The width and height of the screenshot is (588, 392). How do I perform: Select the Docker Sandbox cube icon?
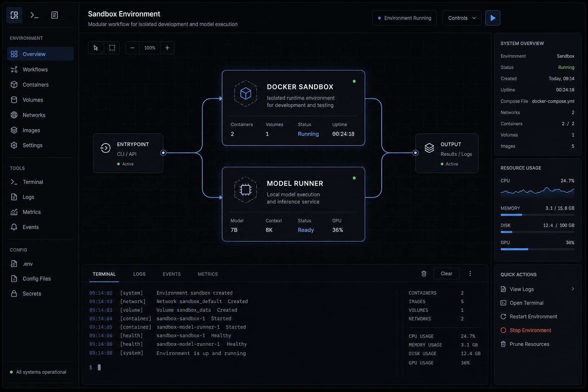click(x=245, y=93)
